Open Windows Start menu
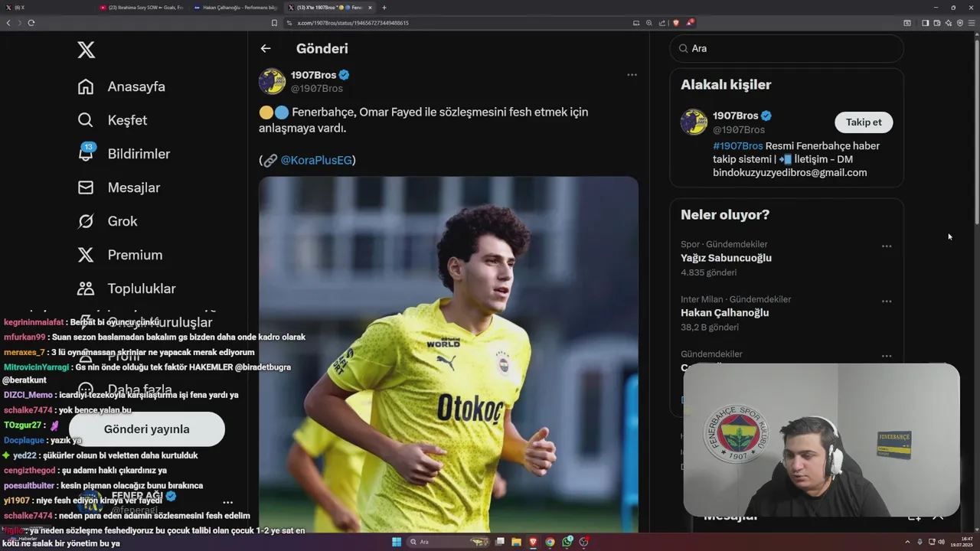This screenshot has height=551, width=980. (397, 542)
